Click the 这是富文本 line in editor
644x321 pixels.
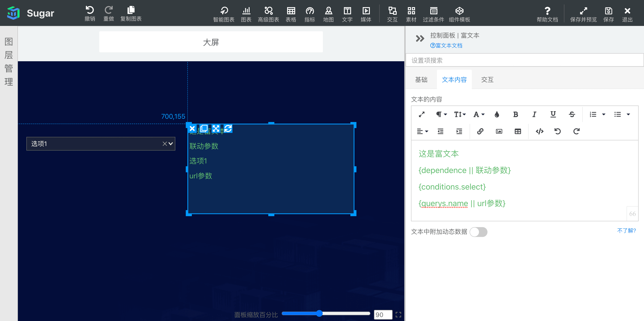tap(439, 154)
